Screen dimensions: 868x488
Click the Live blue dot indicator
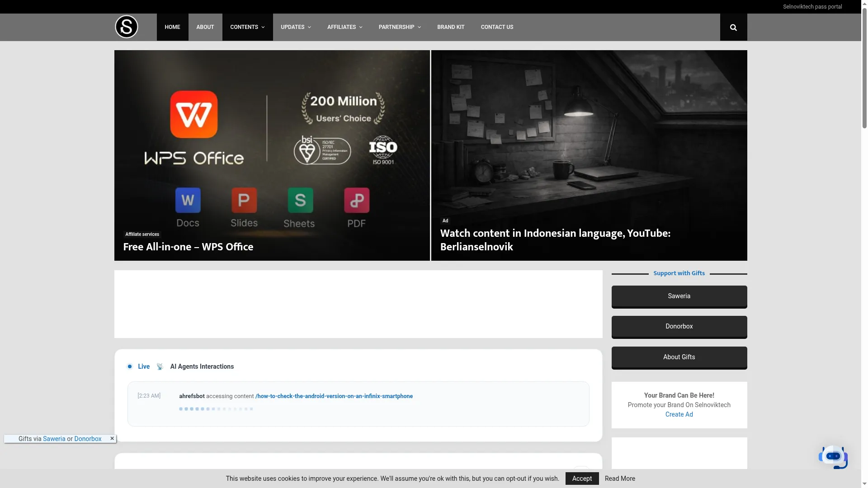pyautogui.click(x=130, y=366)
